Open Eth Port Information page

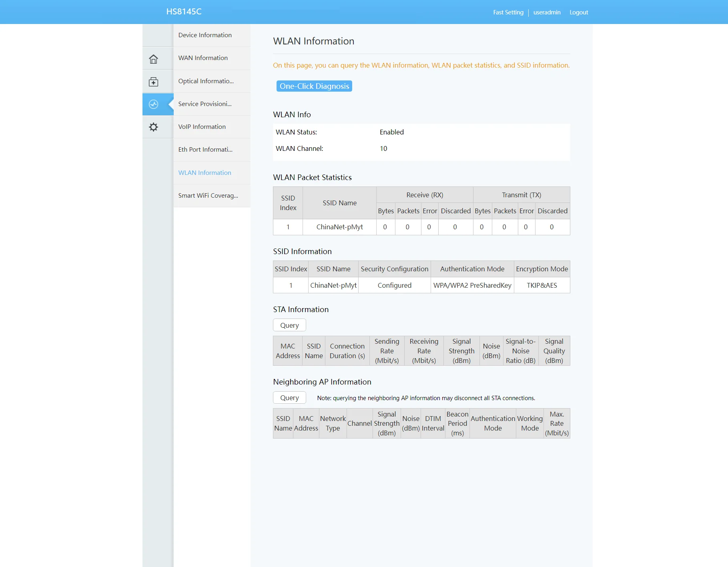[205, 150]
